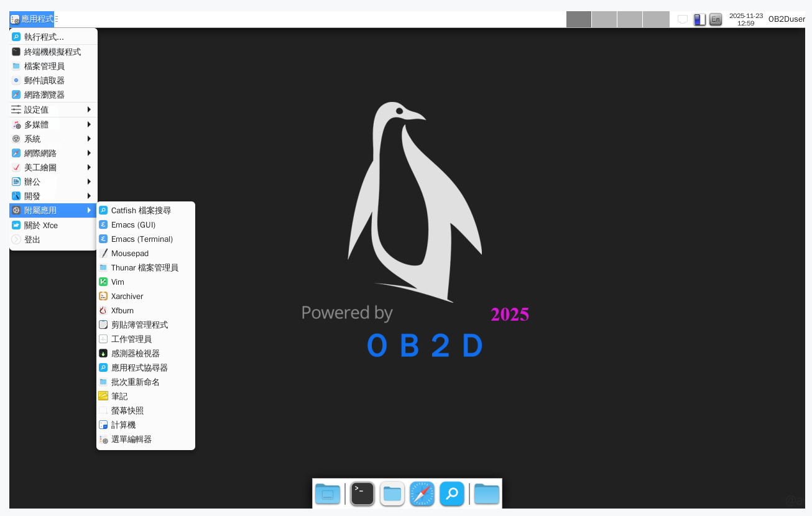Click the notification icon in system tray
Screen dimensions: 812x516
[683, 19]
